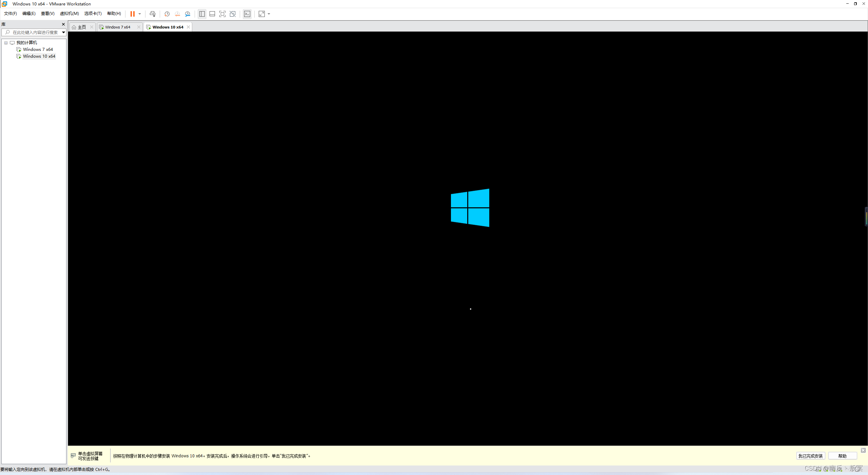This screenshot has height=475, width=868.
Task: Revert the virtual machine to its snapshot
Action: coord(177,14)
